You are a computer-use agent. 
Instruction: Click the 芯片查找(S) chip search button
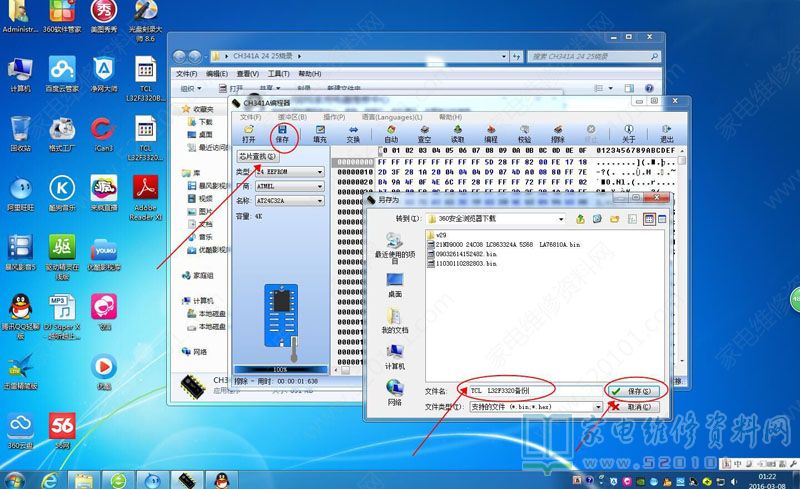[x=257, y=156]
